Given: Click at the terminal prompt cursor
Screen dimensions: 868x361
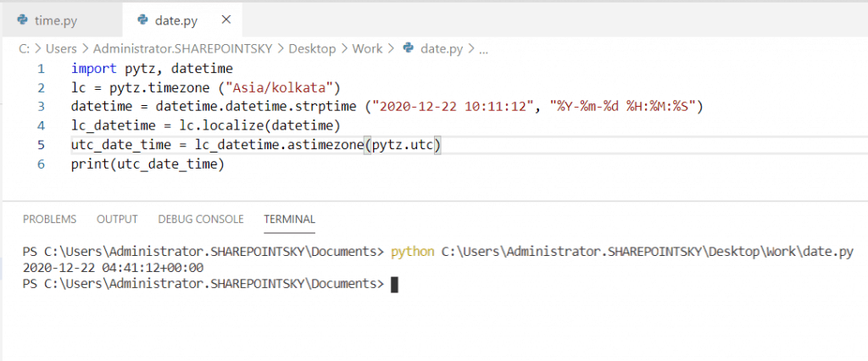Looking at the screenshot, I should [394, 285].
